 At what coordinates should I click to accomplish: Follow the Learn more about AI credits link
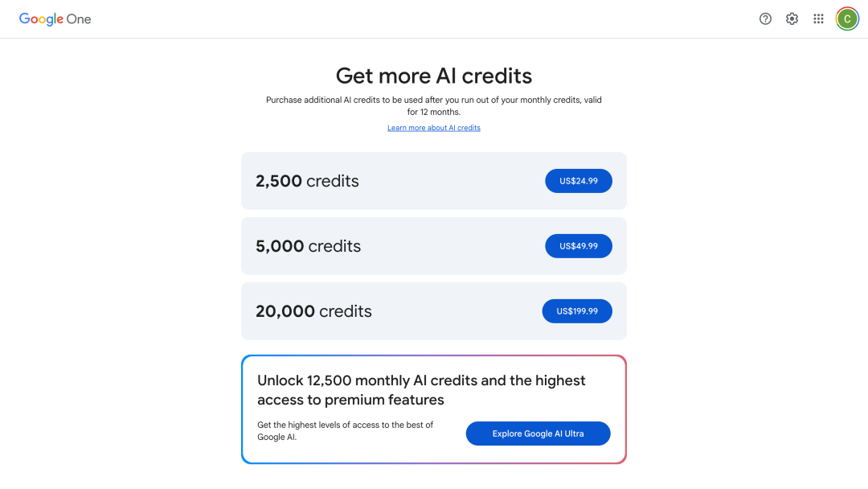(x=433, y=128)
